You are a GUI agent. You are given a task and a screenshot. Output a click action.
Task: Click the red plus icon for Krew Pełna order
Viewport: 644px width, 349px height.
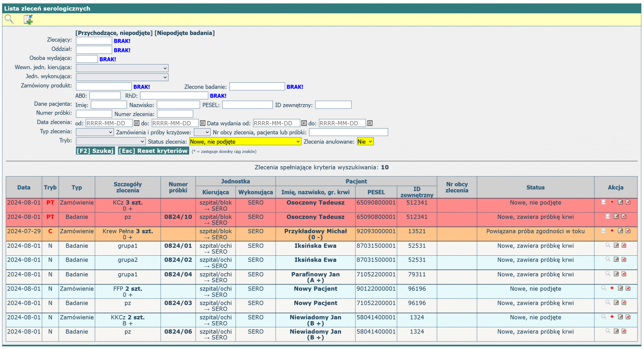pyautogui.click(x=612, y=231)
